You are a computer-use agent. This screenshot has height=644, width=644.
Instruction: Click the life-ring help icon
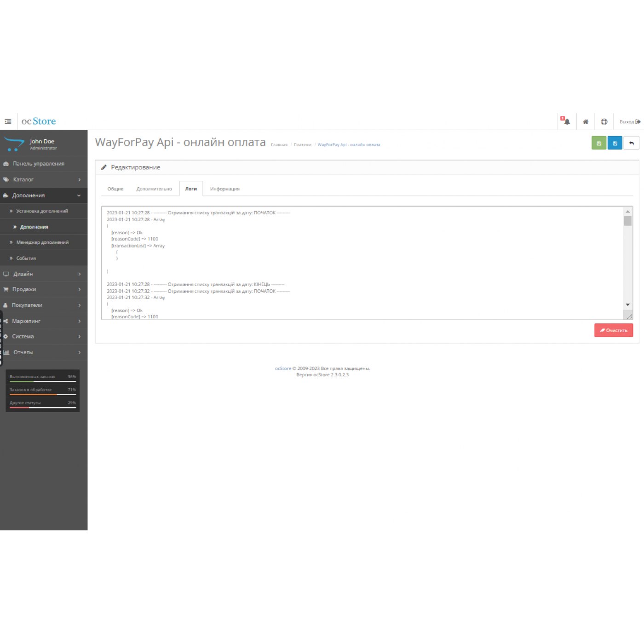604,122
